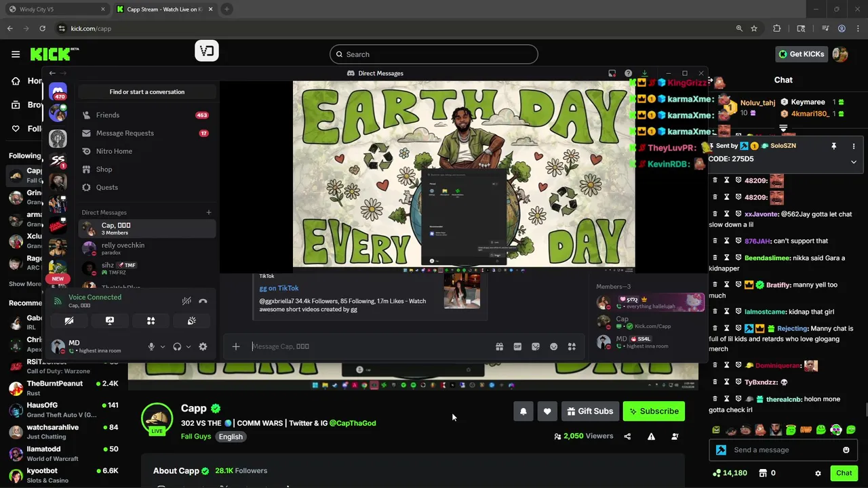The image size is (868, 488).
Task: Open DM with relly ovechkin
Action: [x=147, y=249]
